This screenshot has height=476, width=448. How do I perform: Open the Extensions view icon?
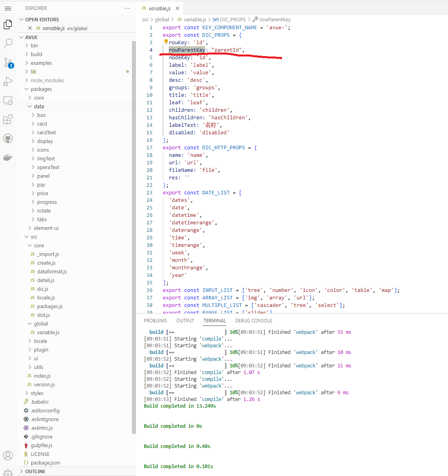point(8,119)
